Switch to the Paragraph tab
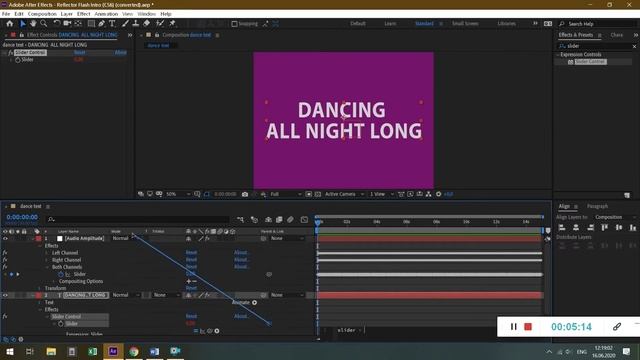The width and height of the screenshot is (640, 360). (x=597, y=207)
